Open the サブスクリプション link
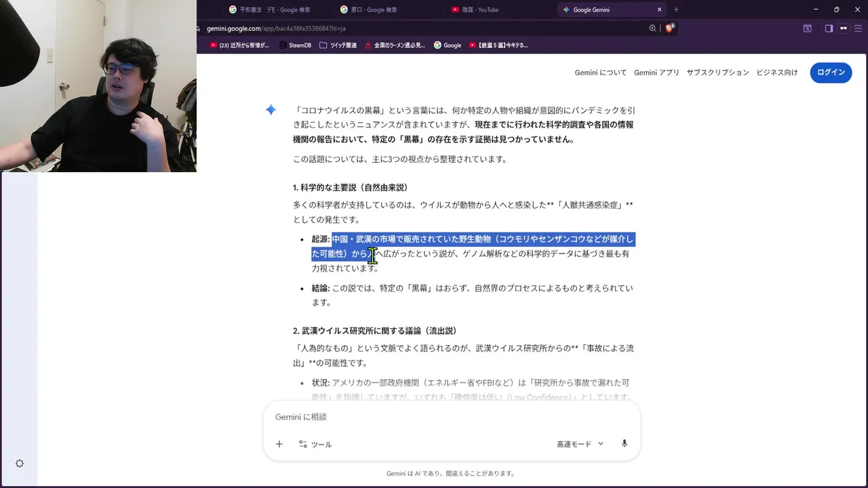The width and height of the screenshot is (868, 488). click(717, 73)
